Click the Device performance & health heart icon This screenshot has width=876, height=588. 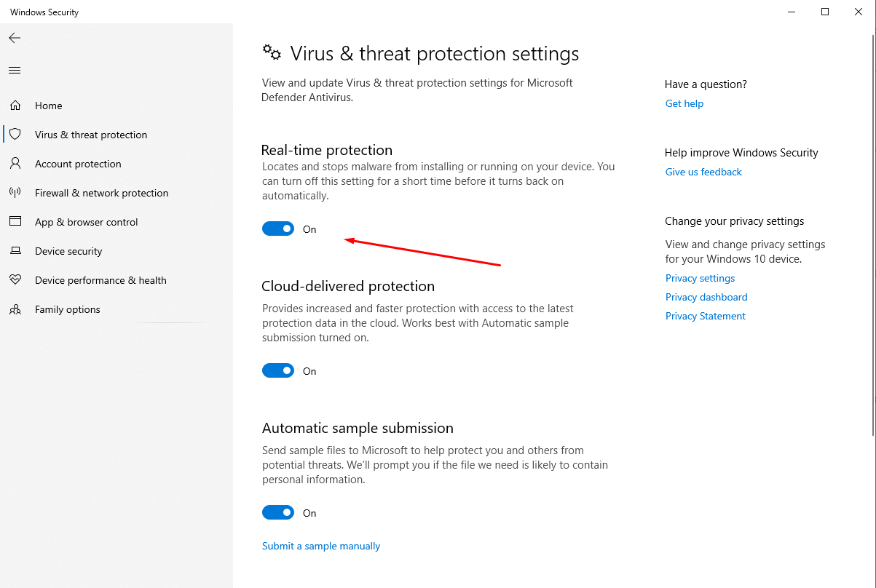pos(15,279)
